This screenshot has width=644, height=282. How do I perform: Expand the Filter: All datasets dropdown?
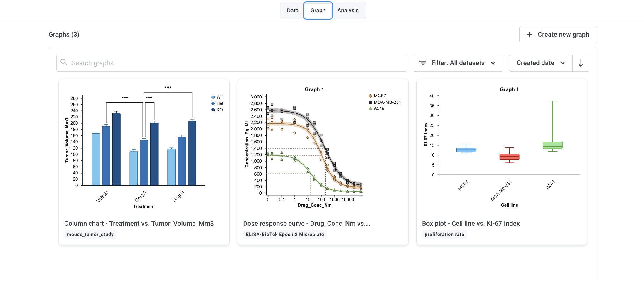[x=458, y=63]
